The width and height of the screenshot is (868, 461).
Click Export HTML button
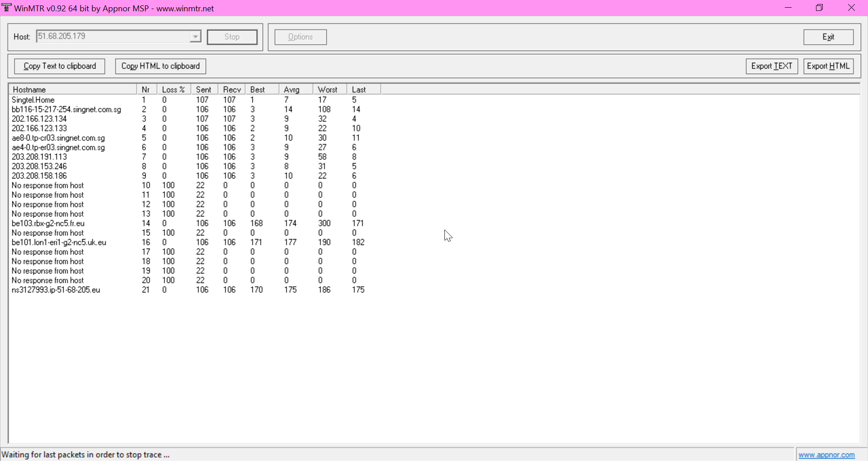pyautogui.click(x=828, y=66)
